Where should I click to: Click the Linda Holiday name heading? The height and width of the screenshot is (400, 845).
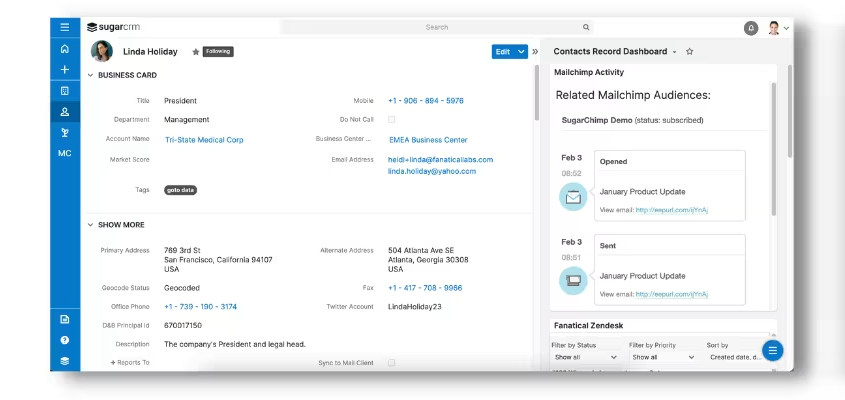click(150, 52)
